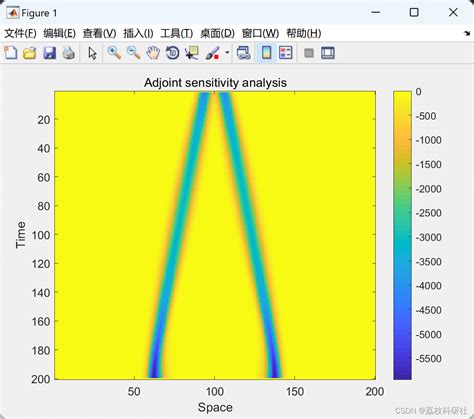Click Show Plot Tools and dock icon
The height and width of the screenshot is (419, 474).
click(x=328, y=53)
